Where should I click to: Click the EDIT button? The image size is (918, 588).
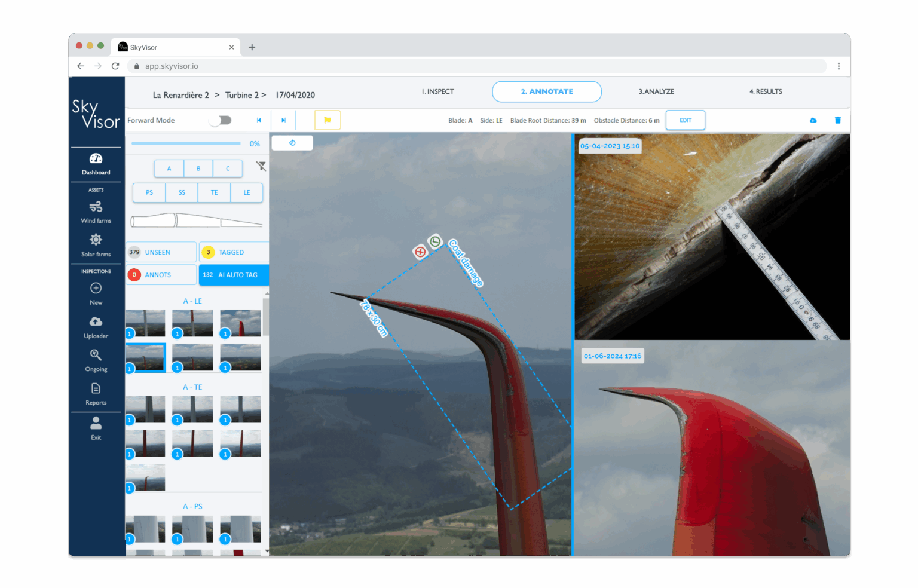pyautogui.click(x=685, y=120)
